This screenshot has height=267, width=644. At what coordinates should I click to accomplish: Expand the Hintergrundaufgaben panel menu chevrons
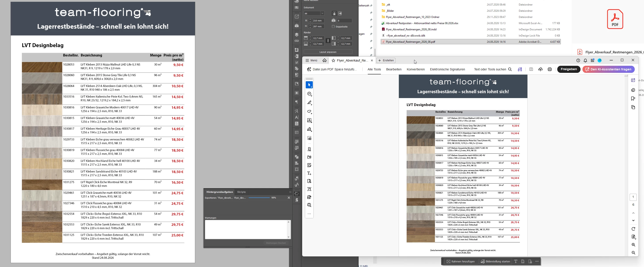point(290,192)
